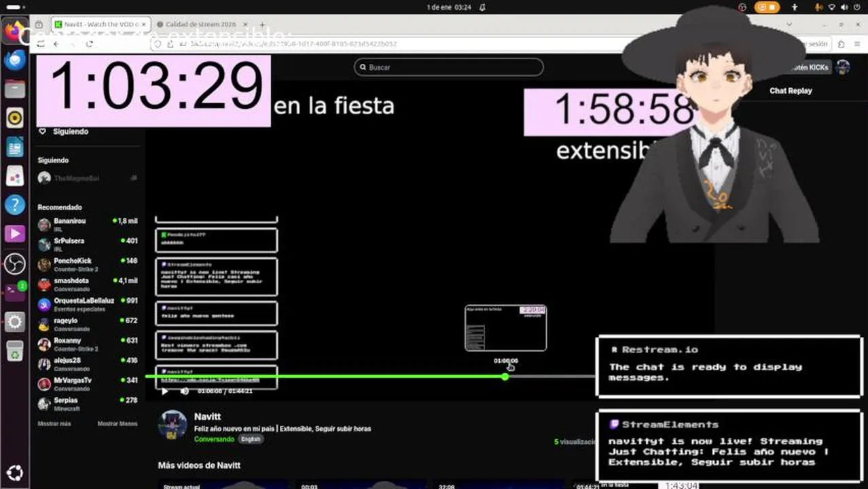Open Bananirou recommended channel
The image size is (868, 489).
[88, 224]
